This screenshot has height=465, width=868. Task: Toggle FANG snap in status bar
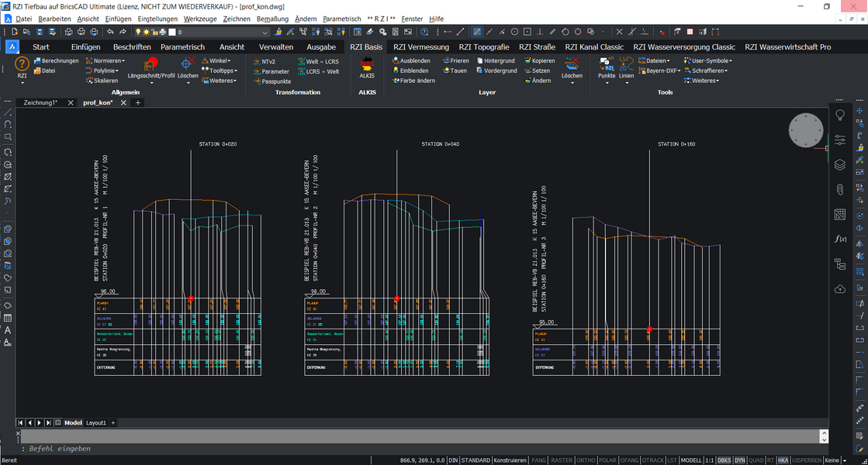pos(538,460)
